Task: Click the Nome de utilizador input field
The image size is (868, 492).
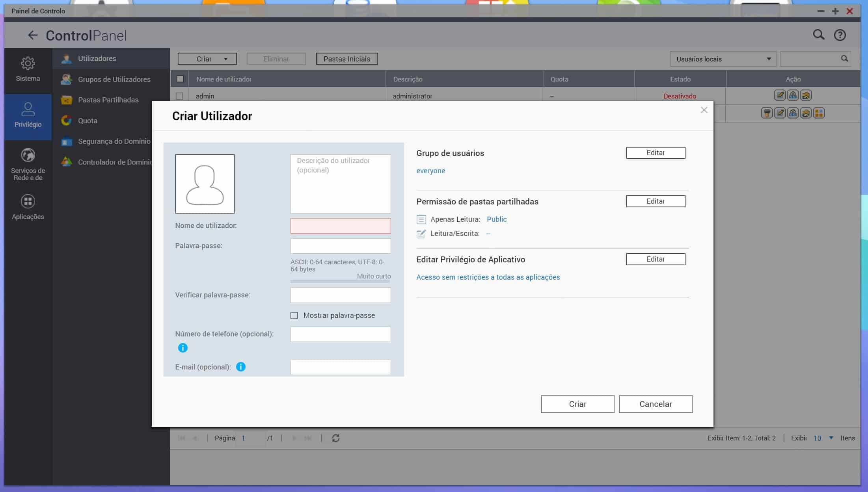Action: pyautogui.click(x=340, y=226)
